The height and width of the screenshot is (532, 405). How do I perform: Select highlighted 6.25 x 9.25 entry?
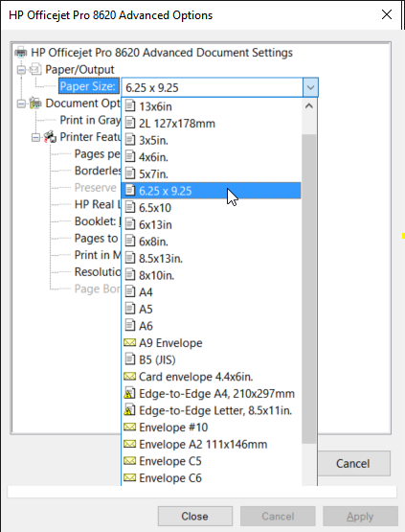(x=211, y=191)
